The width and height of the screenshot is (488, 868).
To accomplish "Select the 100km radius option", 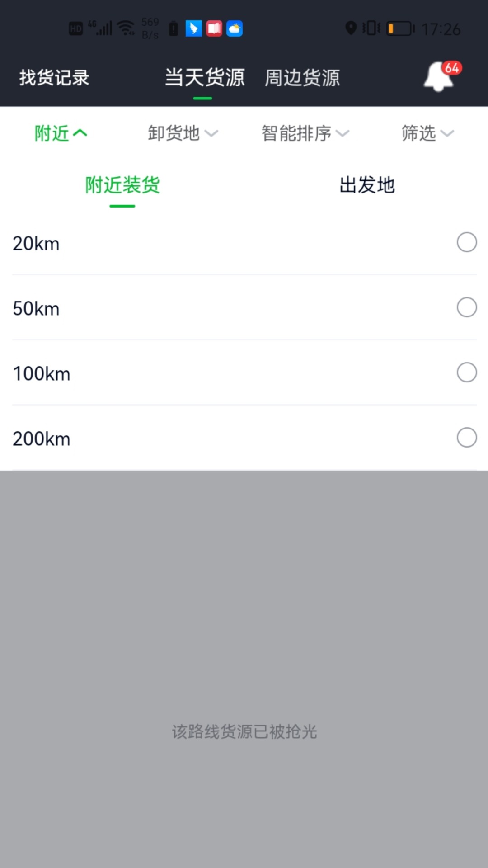I will (466, 373).
